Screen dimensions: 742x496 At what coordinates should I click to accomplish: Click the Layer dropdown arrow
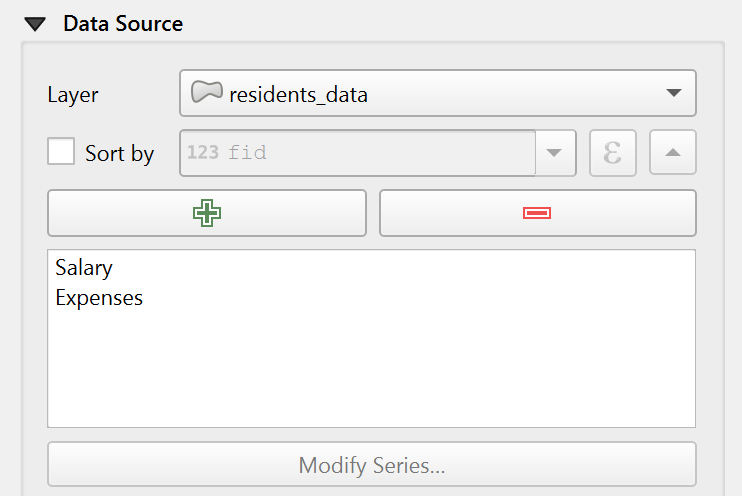click(x=673, y=94)
